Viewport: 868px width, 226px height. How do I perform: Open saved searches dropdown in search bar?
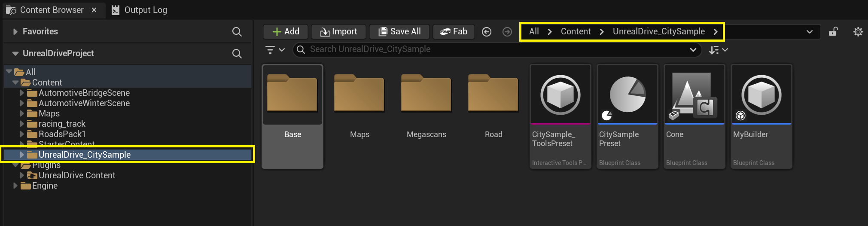693,50
